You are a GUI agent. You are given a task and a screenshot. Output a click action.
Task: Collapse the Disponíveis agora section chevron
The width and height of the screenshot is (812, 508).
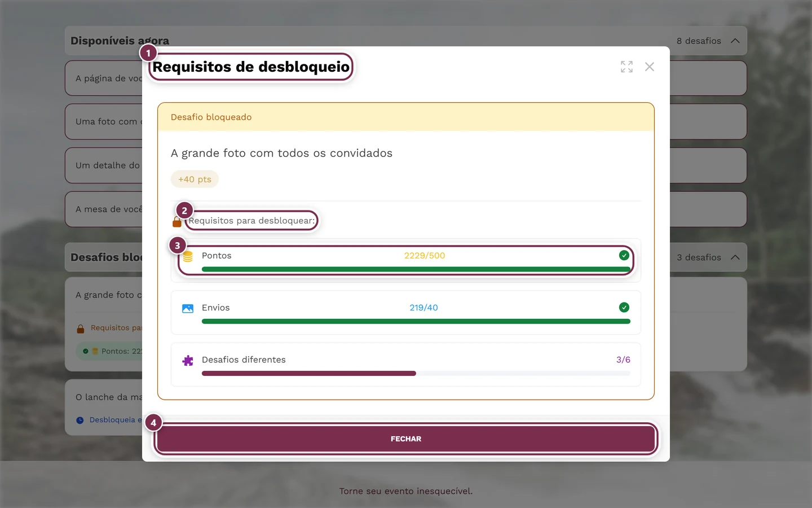735,41
